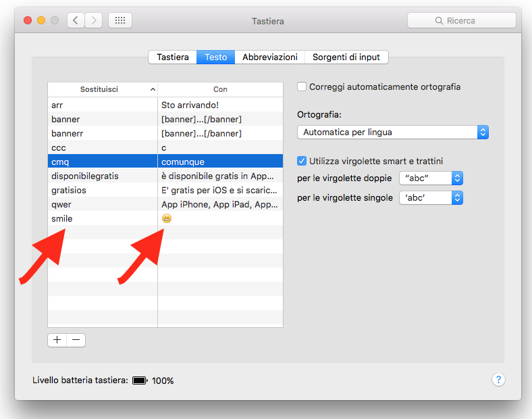Open the Abbreviazioni tab
This screenshot has width=532, height=419.
coord(270,57)
